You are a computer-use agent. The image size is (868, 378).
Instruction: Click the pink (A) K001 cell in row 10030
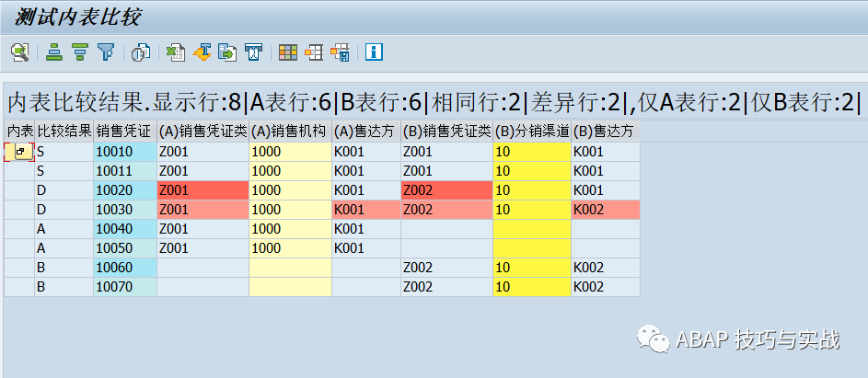pyautogui.click(x=366, y=210)
